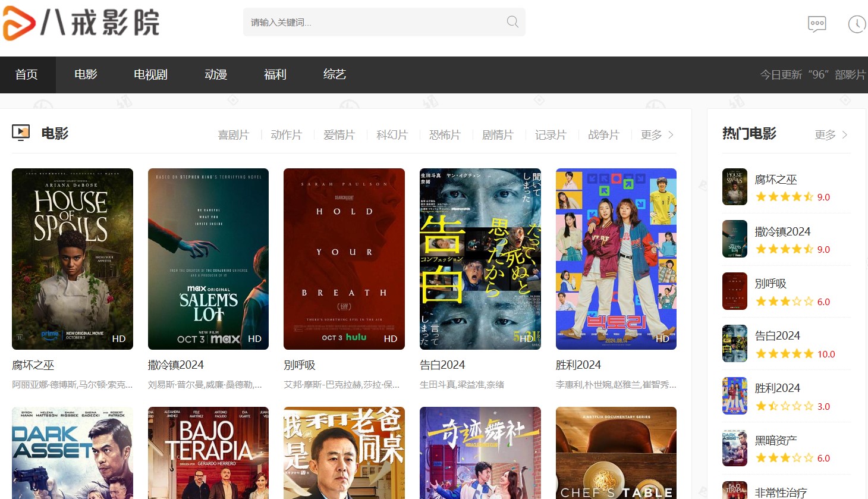Open Hold Your Breath poster

tap(344, 259)
